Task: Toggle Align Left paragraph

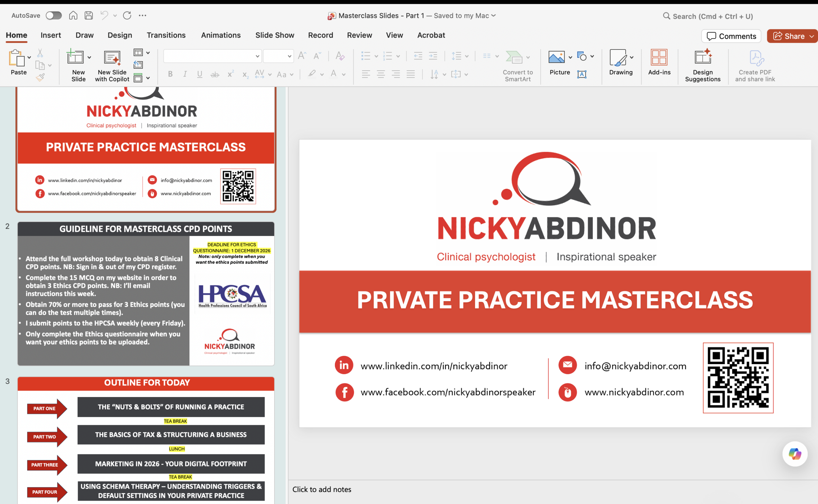Action: click(x=366, y=74)
